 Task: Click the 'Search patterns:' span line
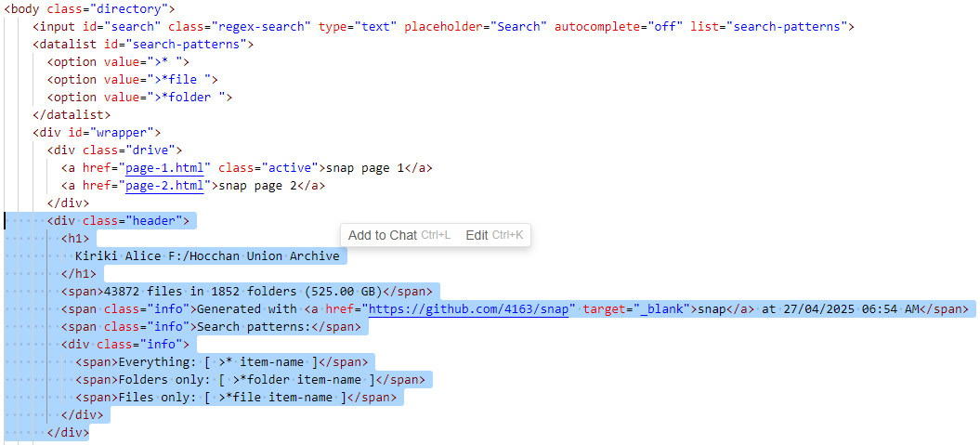211,326
